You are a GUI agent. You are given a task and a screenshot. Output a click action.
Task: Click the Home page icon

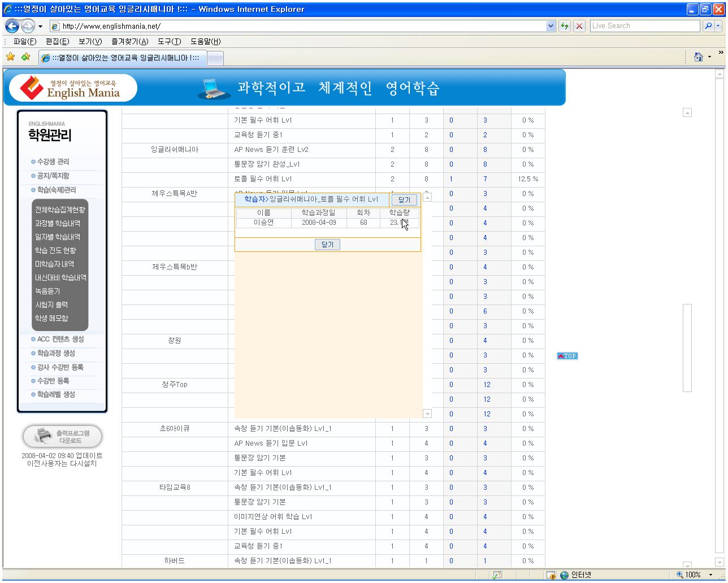point(699,57)
